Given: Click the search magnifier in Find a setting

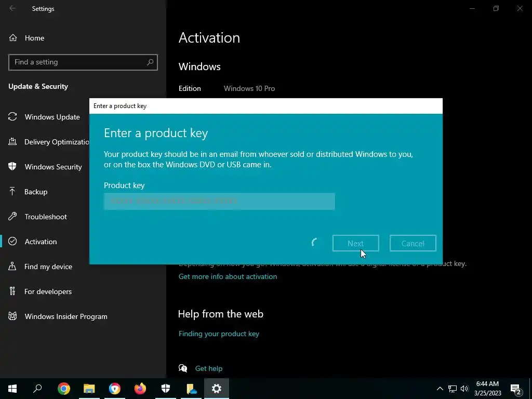Looking at the screenshot, I should tap(150, 62).
